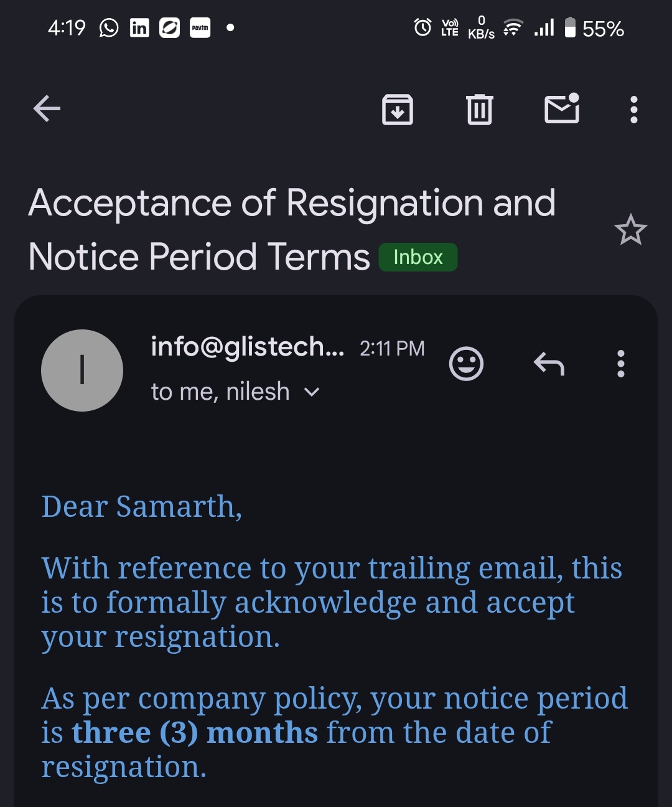Tap sender info@glistech address
Screen dimensions: 672x807
247,347
